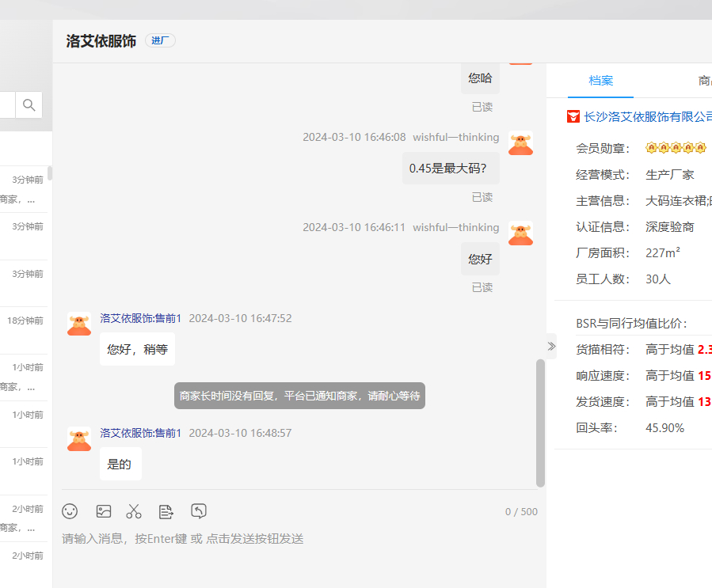Select the scissors screenshot tool
This screenshot has height=588, width=712.
[x=134, y=511]
